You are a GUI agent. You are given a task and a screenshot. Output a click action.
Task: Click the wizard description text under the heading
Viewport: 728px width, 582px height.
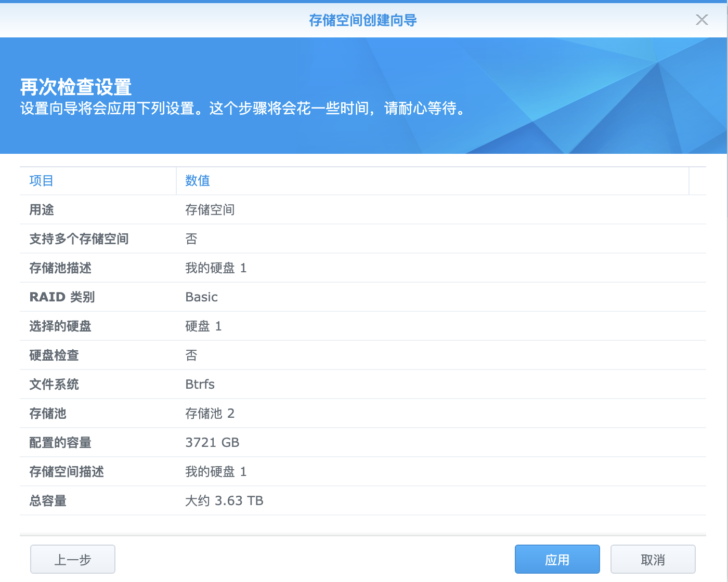pos(243,109)
